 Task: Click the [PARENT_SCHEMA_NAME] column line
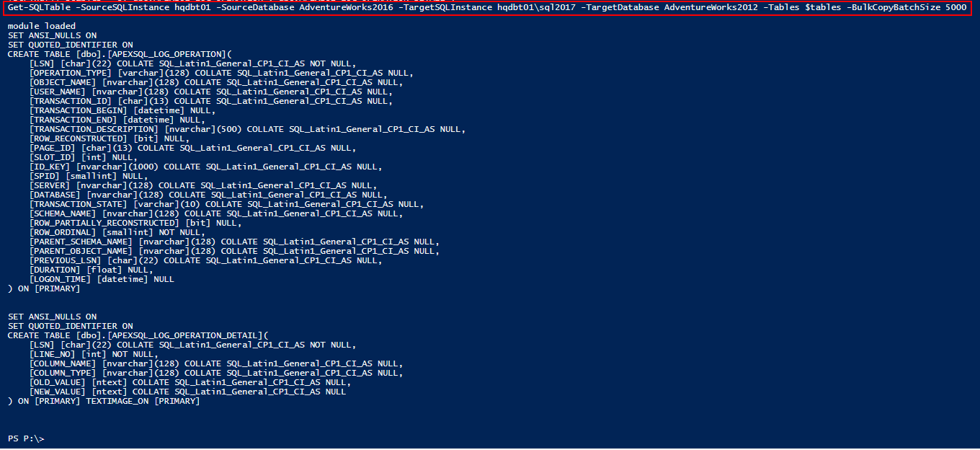(x=234, y=242)
